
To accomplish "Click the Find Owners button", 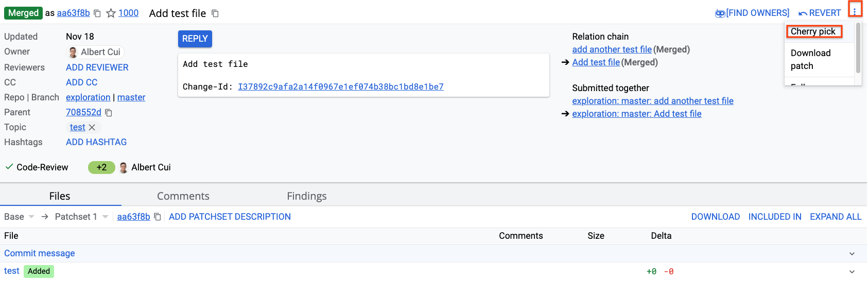I will (752, 13).
